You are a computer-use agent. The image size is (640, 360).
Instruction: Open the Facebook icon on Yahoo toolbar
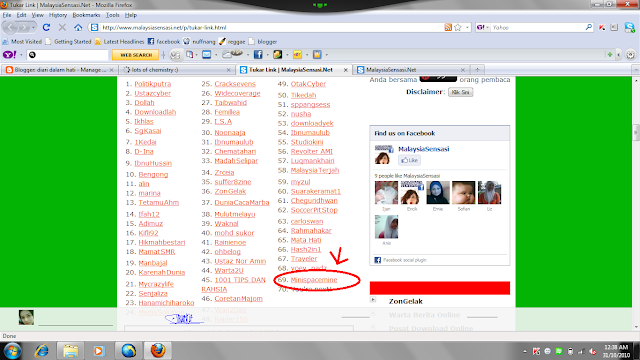coord(258,54)
